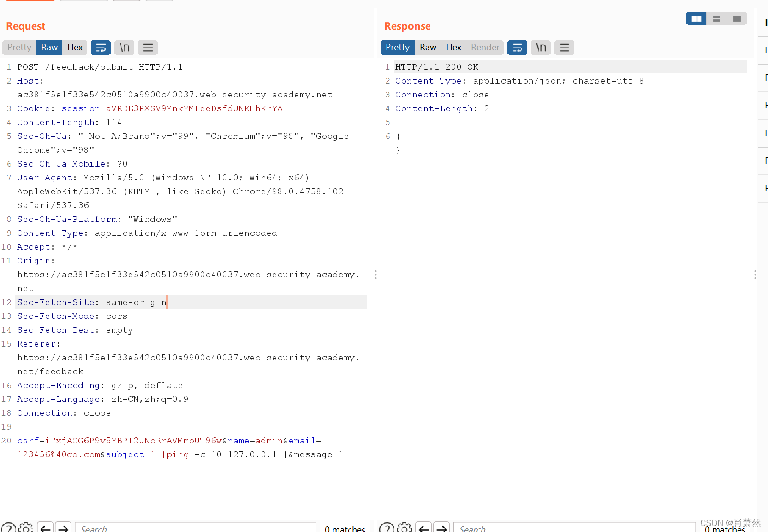The image size is (768, 532).
Task: Go to previous match in Request search
Action: pos(45,528)
